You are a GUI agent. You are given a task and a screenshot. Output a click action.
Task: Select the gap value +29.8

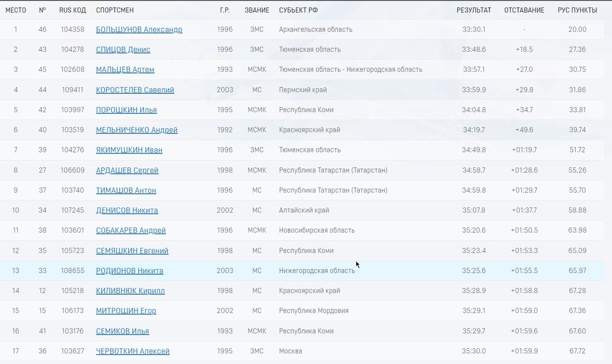point(524,90)
